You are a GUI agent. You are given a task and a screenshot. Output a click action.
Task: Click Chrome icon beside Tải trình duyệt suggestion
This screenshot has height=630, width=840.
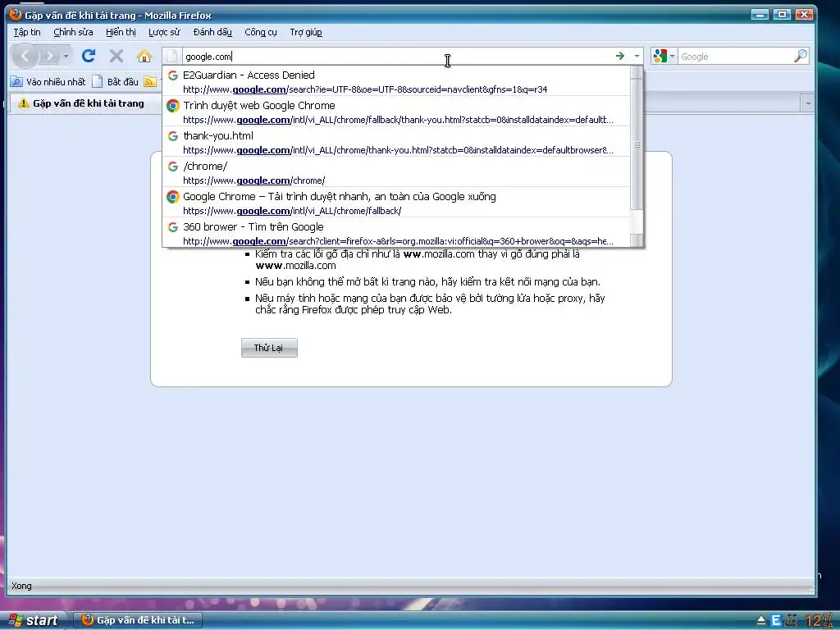pos(172,197)
